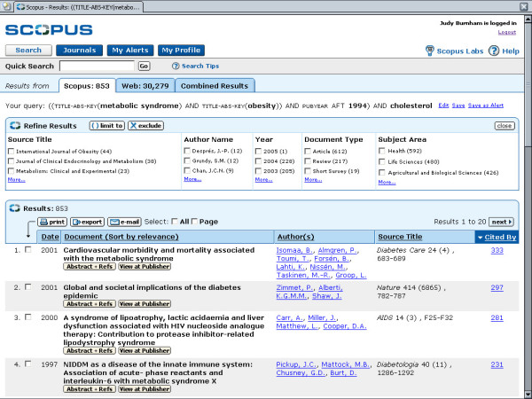The width and height of the screenshot is (532, 399).
Task: Expand More under Source Title
Action: pyautogui.click(x=16, y=179)
